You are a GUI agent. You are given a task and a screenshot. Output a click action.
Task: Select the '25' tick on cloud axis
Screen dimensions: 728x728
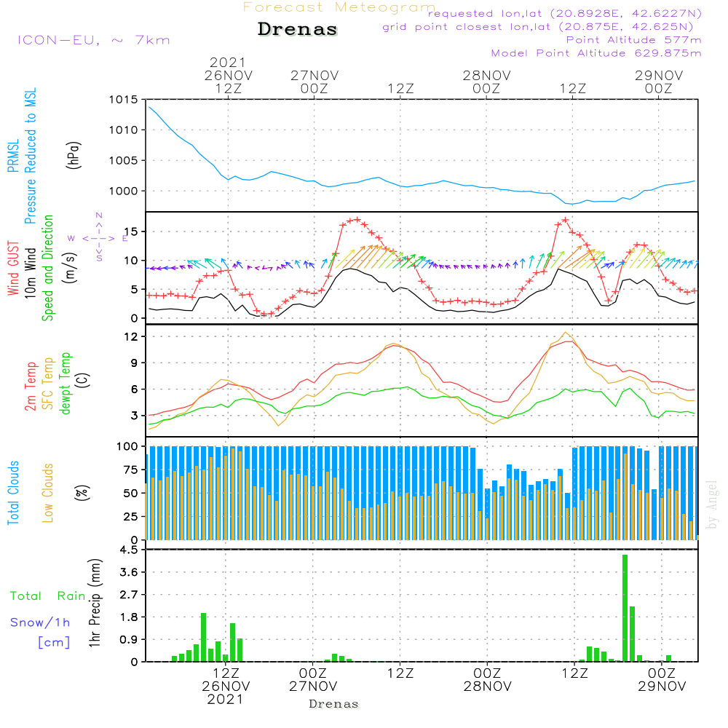coord(131,516)
